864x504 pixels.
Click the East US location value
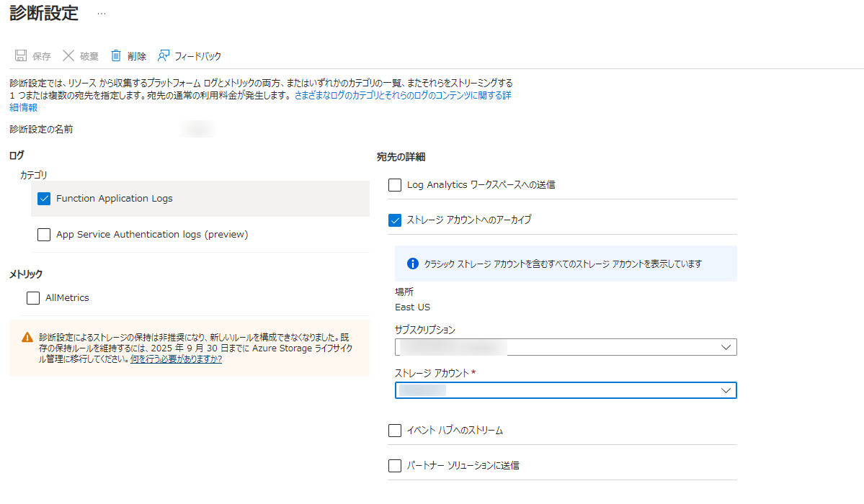412,307
